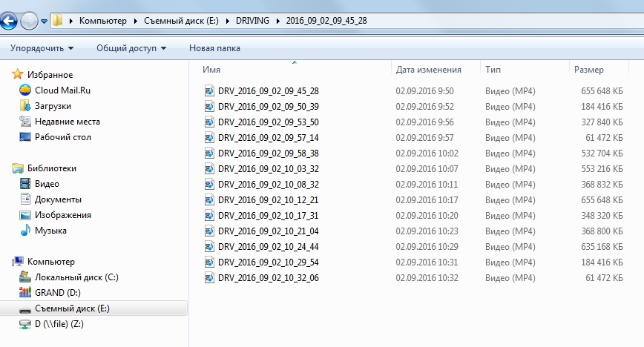Viewport: 644px width, 347px height.
Task: Open the Упорядочить dropdown menu
Action: pyautogui.click(x=42, y=48)
